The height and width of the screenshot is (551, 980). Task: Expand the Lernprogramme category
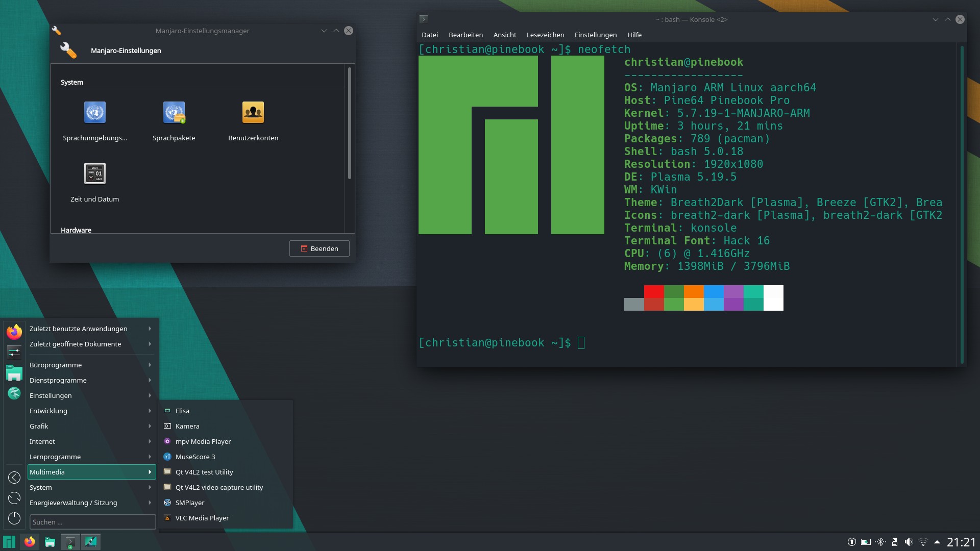(91, 457)
